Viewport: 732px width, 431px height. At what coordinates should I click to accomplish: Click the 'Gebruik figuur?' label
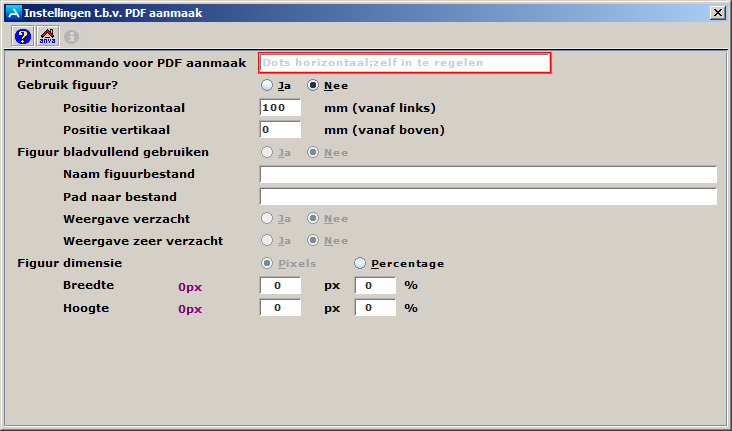[x=68, y=85]
